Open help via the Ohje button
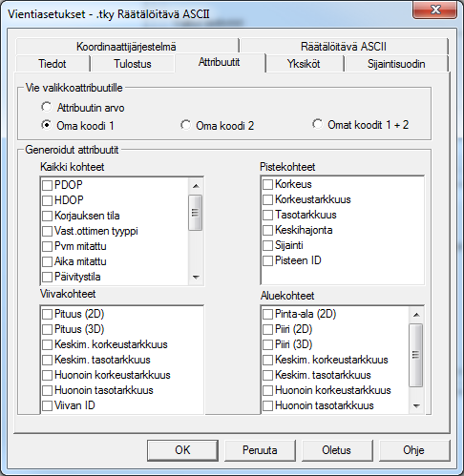464x476 pixels. click(414, 450)
